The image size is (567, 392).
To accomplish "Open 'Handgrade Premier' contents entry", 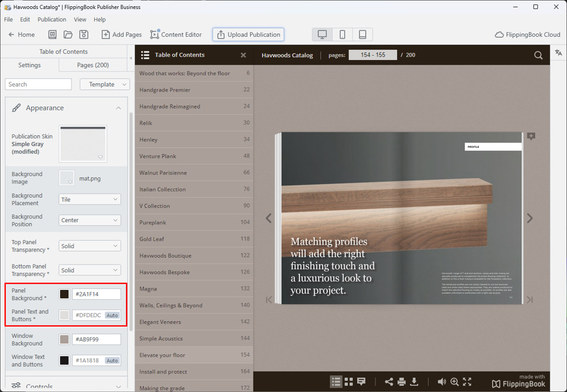I will (194, 90).
